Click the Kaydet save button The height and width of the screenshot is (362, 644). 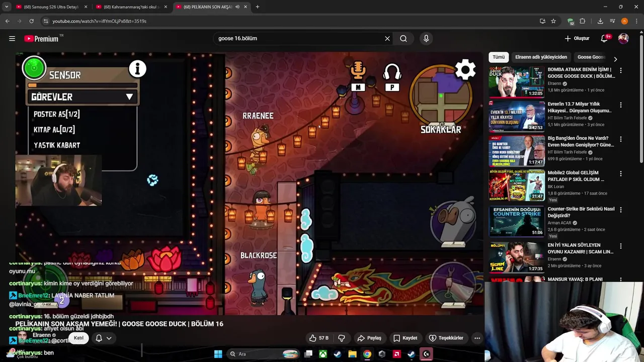406,338
